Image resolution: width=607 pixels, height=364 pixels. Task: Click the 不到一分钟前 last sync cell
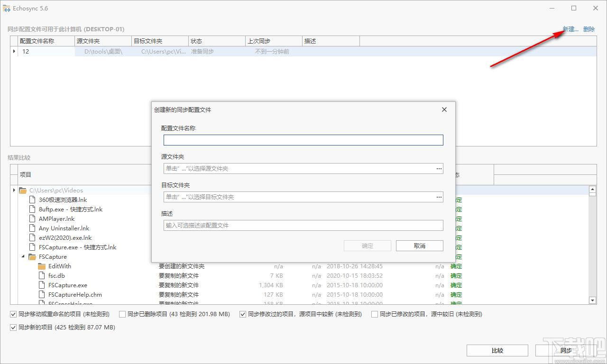pyautogui.click(x=274, y=51)
